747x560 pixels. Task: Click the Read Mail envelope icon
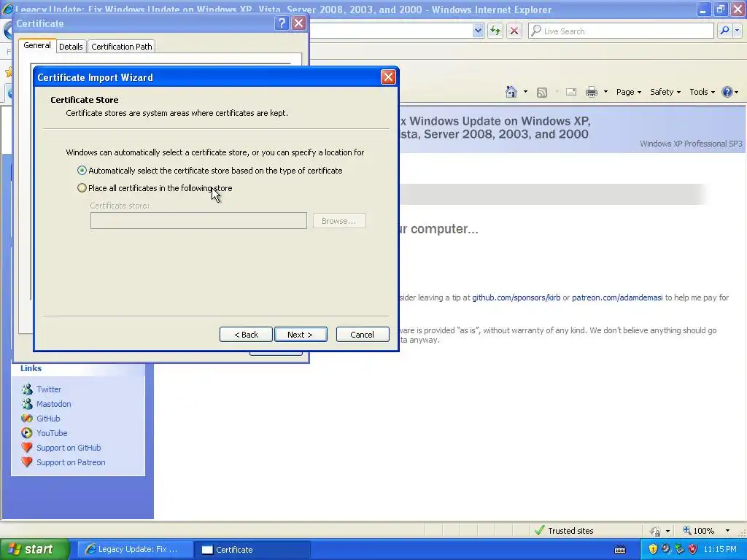pyautogui.click(x=570, y=92)
